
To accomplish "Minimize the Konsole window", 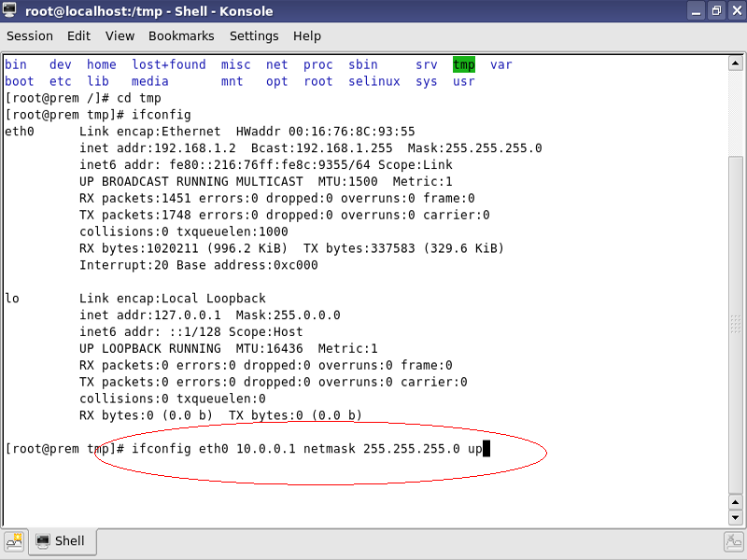I will tap(696, 12).
